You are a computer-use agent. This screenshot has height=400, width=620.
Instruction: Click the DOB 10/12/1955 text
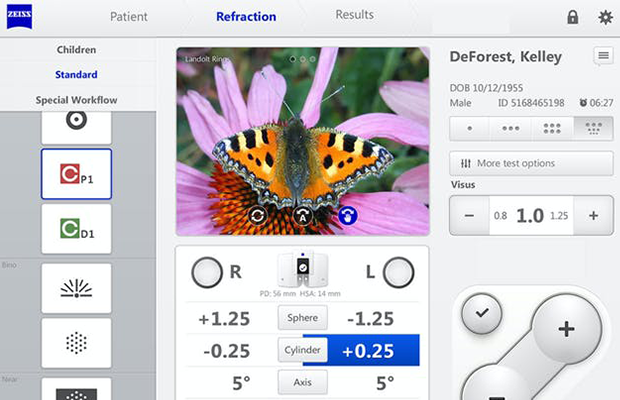(x=486, y=88)
